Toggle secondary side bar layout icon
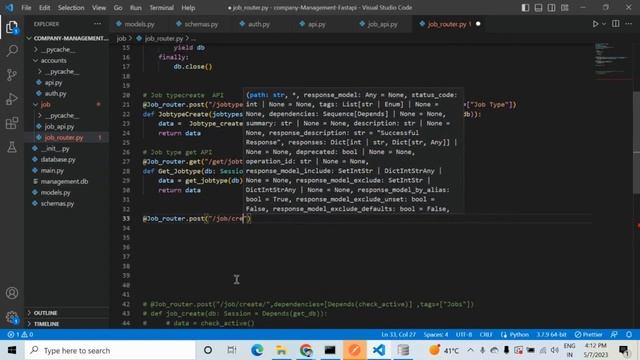Image resolution: width=640 pixels, height=360 pixels. click(x=551, y=7)
